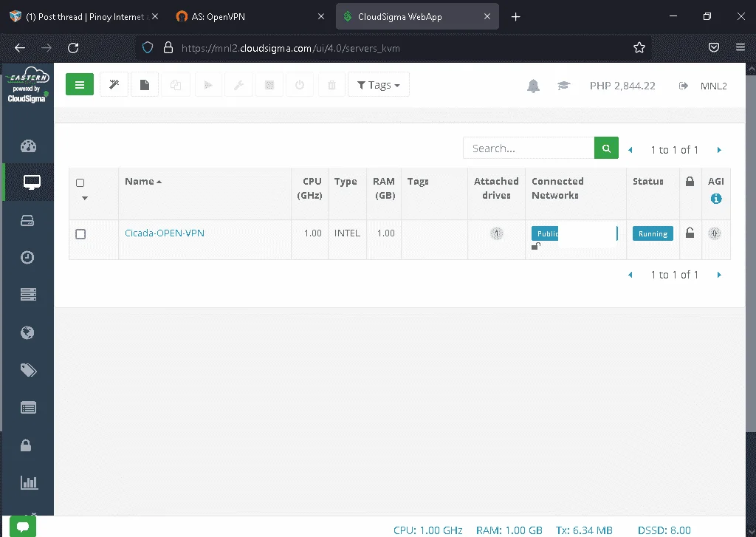Click the shield tracking protection icon
The width and height of the screenshot is (756, 537).
click(148, 47)
